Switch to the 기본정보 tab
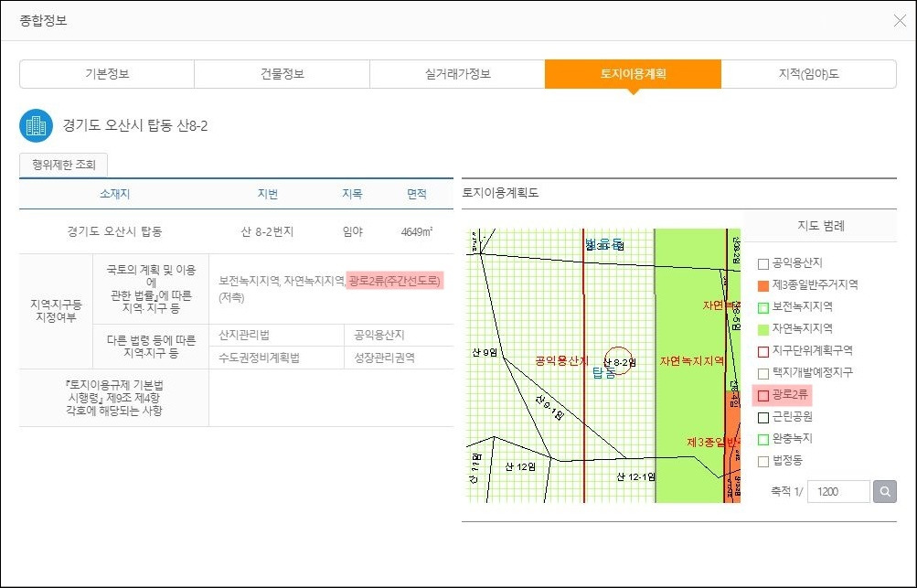The width and height of the screenshot is (917, 588). [107, 74]
